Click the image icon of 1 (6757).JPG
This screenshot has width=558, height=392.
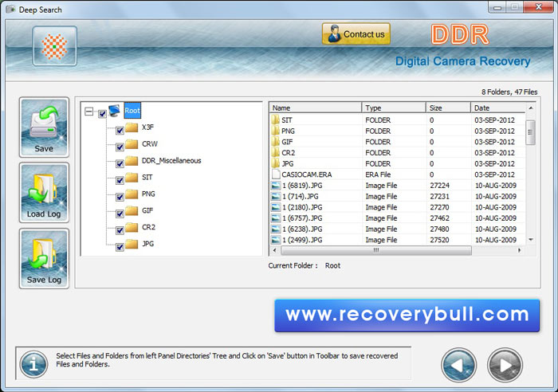[x=276, y=218]
